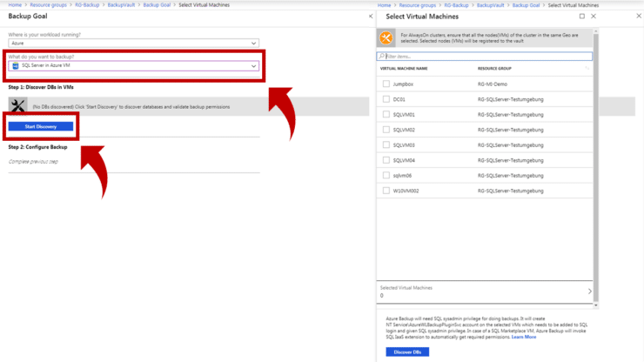Click the orange tools info icon
This screenshot has height=362, width=644.
(386, 38)
